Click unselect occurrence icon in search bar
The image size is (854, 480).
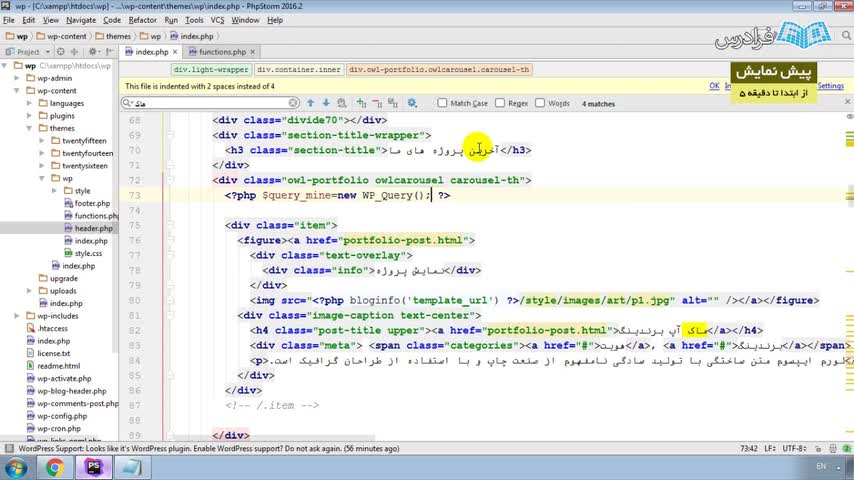pyautogui.click(x=377, y=103)
